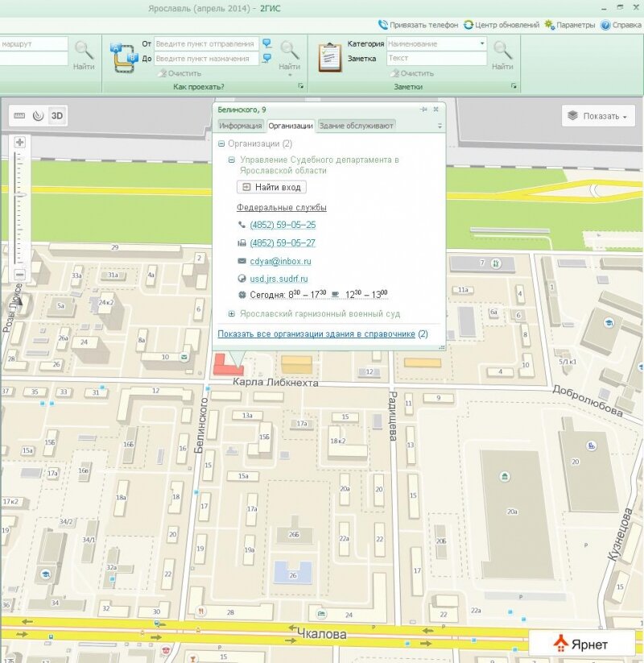This screenshot has width=644, height=663.
Task: Toggle the 3D map view
Action: pyautogui.click(x=57, y=116)
